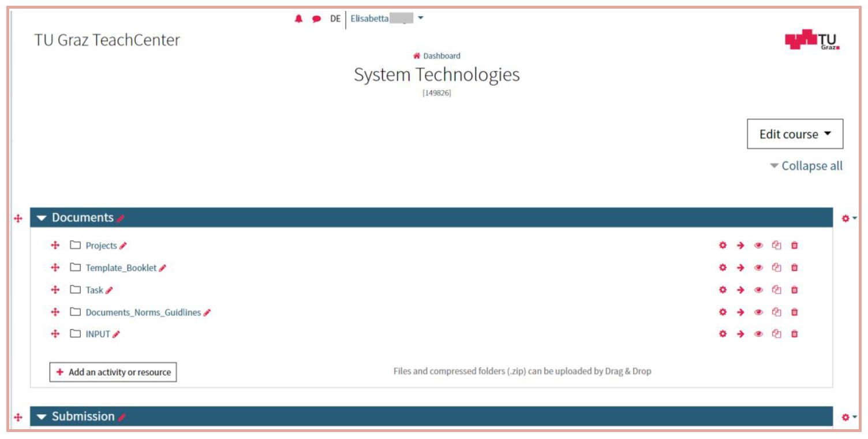The width and height of the screenshot is (868, 439).
Task: Indent Documents_Norms_Guidlines with the right arrow
Action: click(x=740, y=312)
